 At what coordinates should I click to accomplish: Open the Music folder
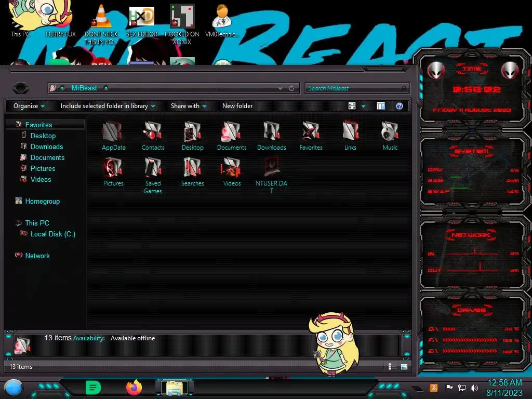click(x=390, y=136)
